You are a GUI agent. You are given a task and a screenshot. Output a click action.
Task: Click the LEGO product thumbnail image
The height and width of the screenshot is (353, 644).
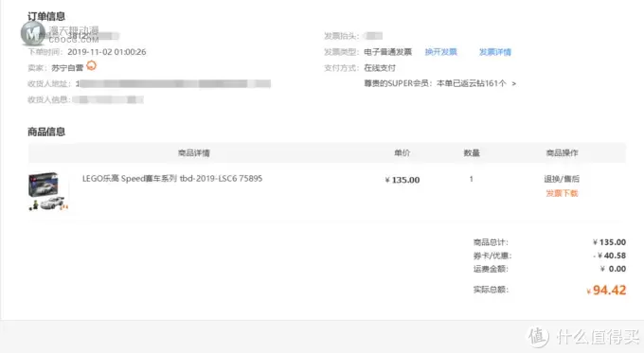[48, 191]
